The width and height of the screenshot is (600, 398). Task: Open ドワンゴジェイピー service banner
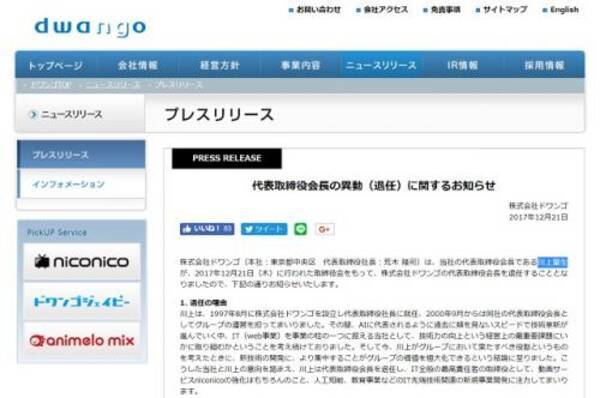click(x=82, y=302)
